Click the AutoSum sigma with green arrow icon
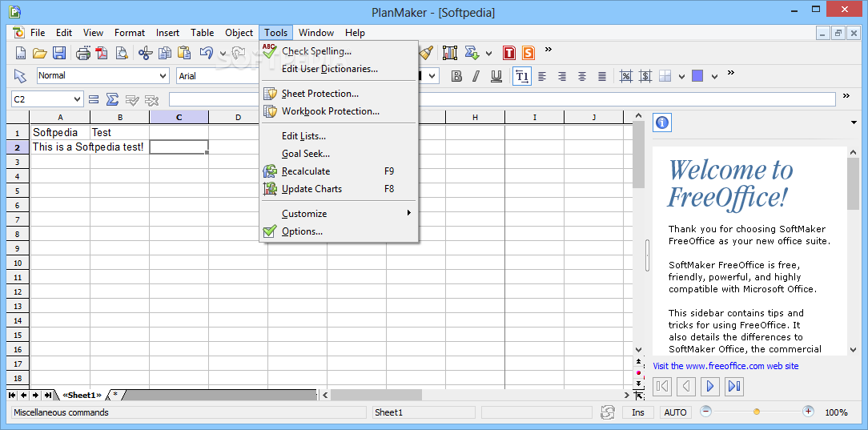This screenshot has height=430, width=868. click(x=472, y=53)
